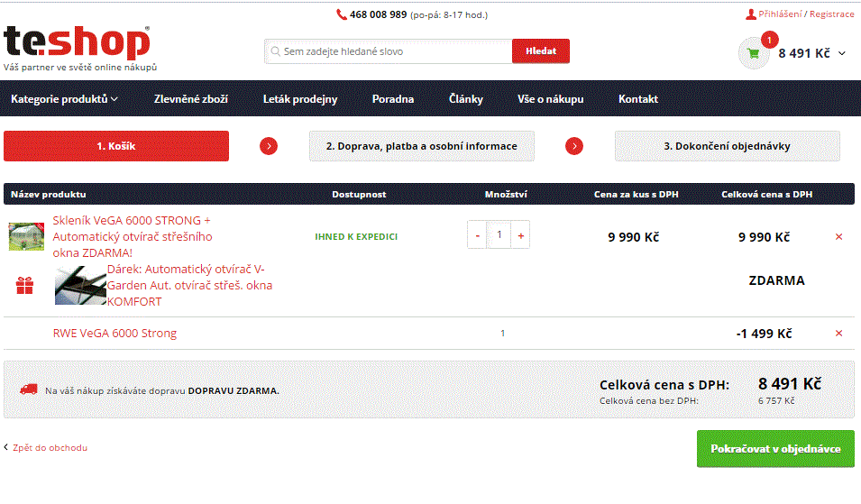Screen dimensions: 861x504
Task: Click the red arrow before Dokončení objednávky
Action: (574, 146)
